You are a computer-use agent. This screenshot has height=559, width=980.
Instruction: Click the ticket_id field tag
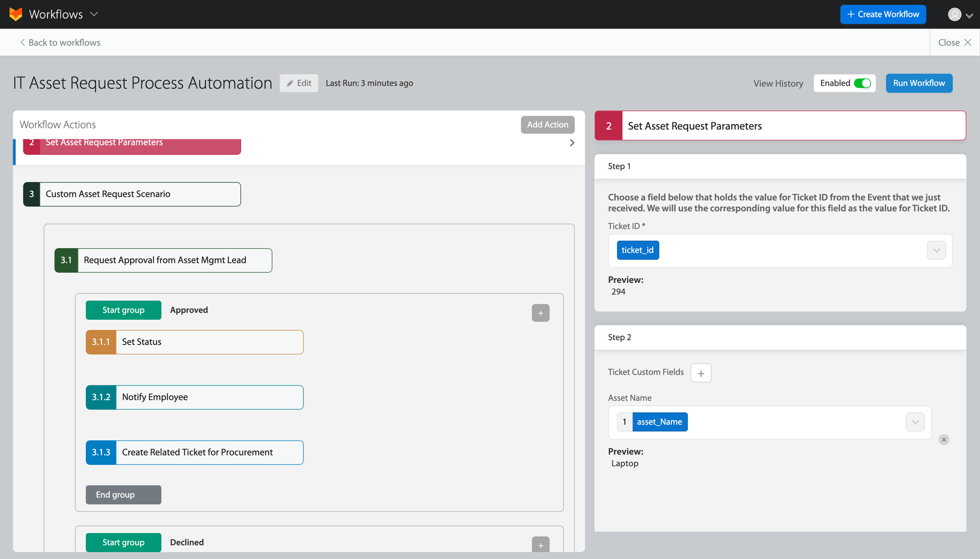click(x=637, y=251)
